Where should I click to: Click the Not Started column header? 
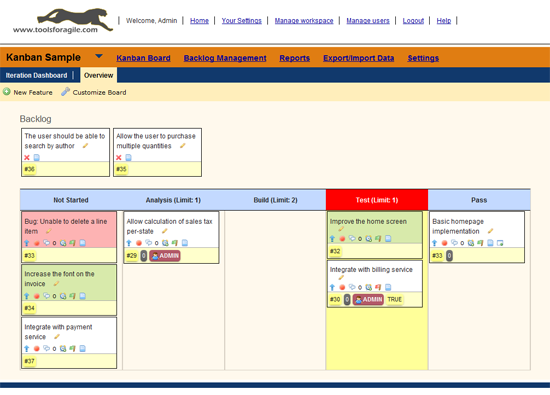71,200
